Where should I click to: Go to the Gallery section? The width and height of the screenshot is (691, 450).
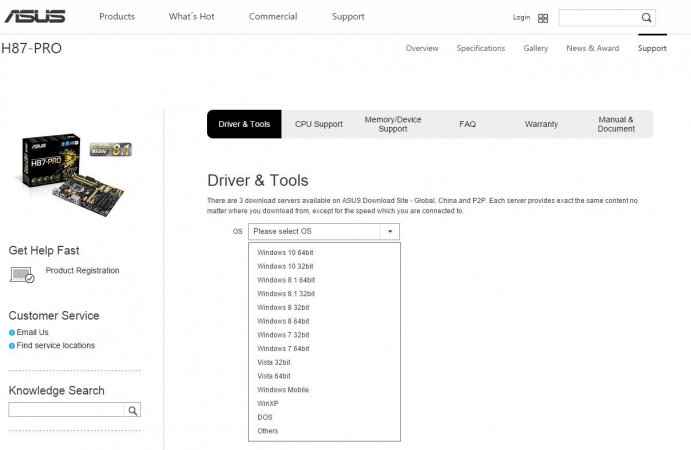[535, 48]
